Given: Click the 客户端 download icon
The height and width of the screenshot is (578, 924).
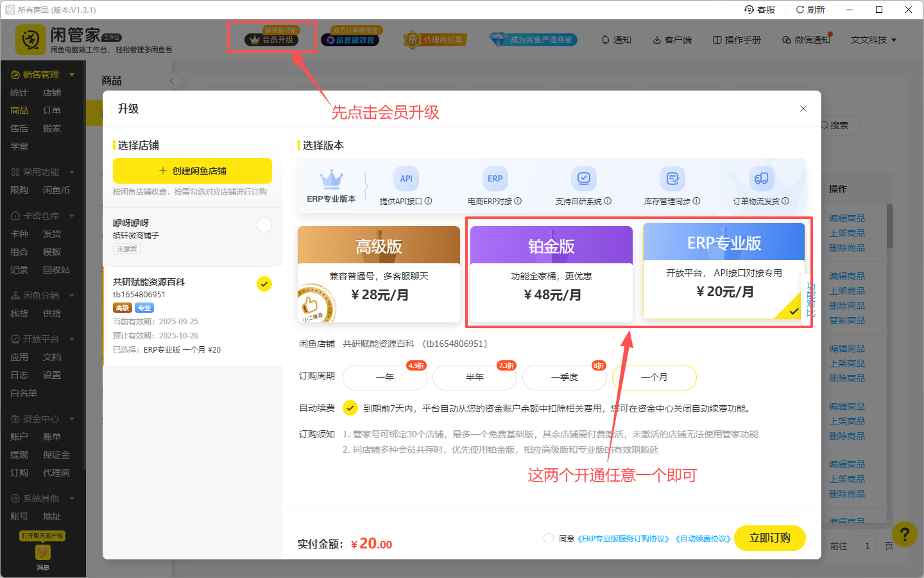Looking at the screenshot, I should tap(656, 39).
